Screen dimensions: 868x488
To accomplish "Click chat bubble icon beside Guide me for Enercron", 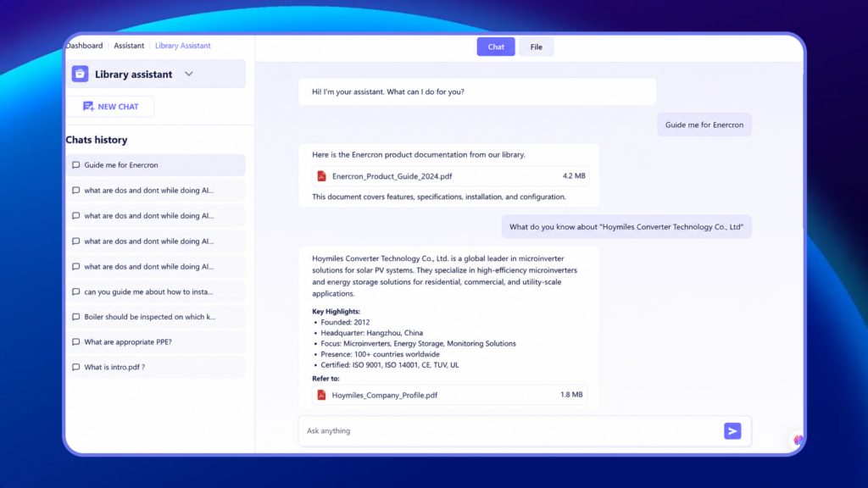I will click(75, 165).
